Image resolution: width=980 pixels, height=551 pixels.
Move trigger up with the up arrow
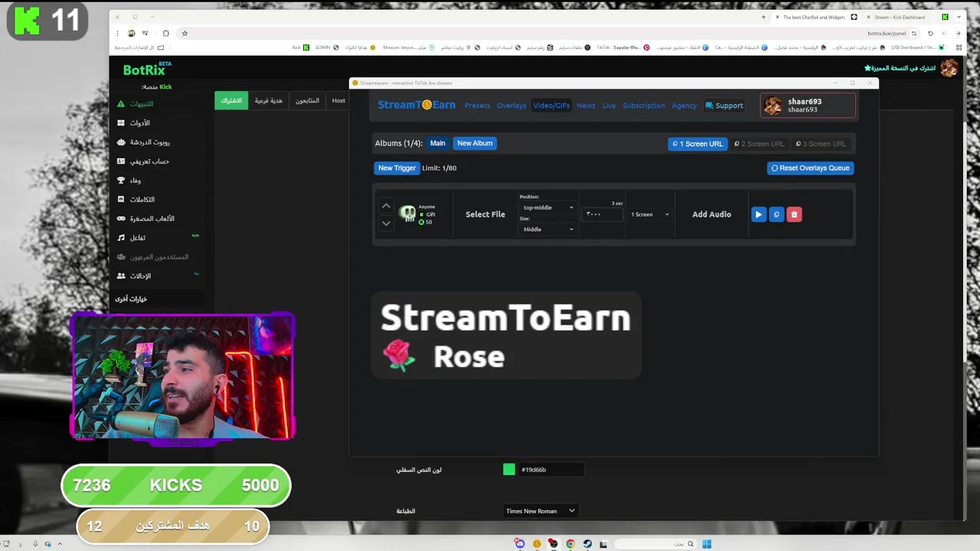386,206
